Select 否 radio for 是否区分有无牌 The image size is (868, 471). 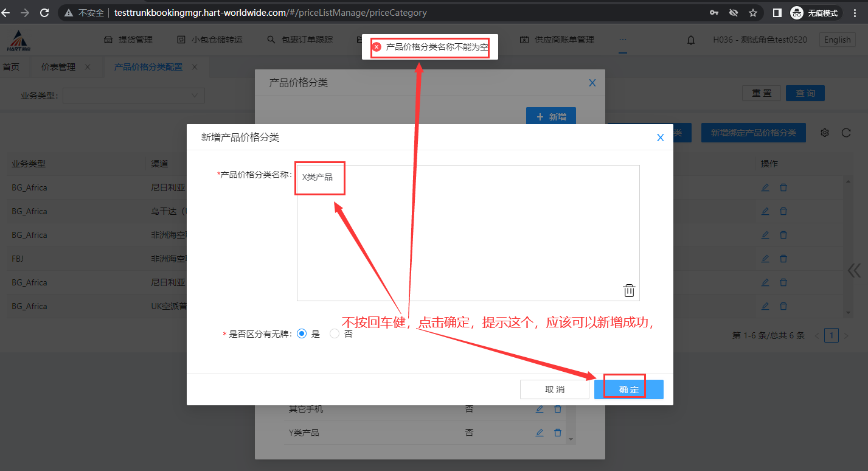tap(335, 333)
